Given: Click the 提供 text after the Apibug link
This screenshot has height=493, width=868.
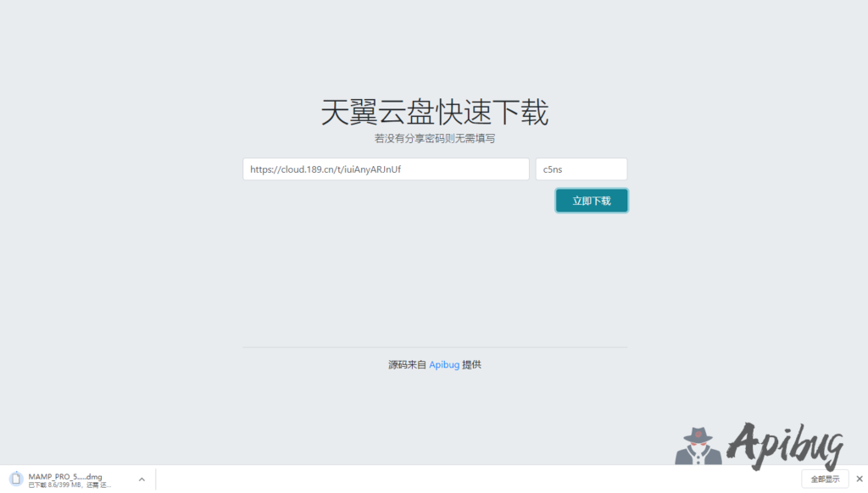Looking at the screenshot, I should click(x=471, y=365).
